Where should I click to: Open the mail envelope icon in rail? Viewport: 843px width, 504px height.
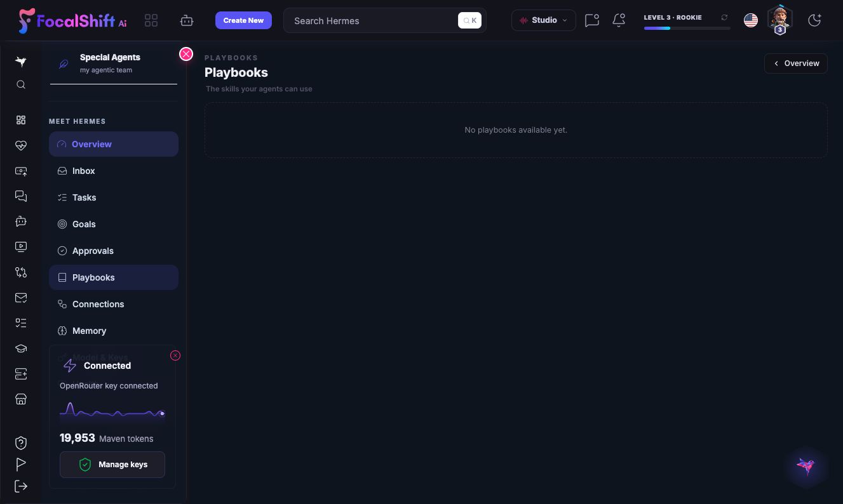click(x=21, y=298)
